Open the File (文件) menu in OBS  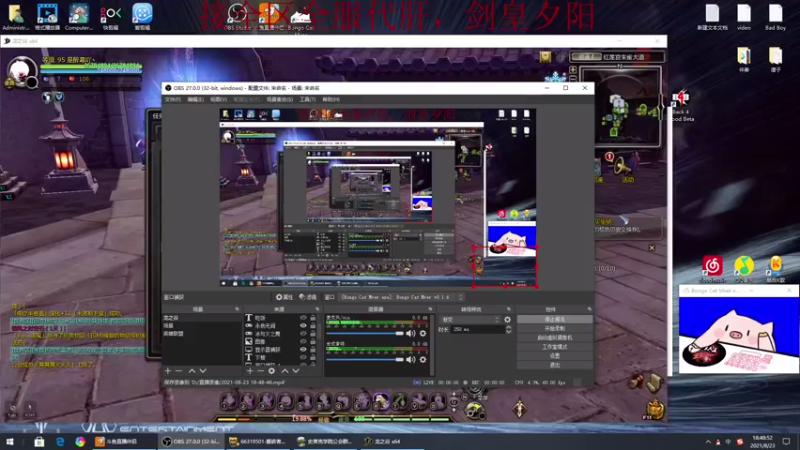pos(172,99)
